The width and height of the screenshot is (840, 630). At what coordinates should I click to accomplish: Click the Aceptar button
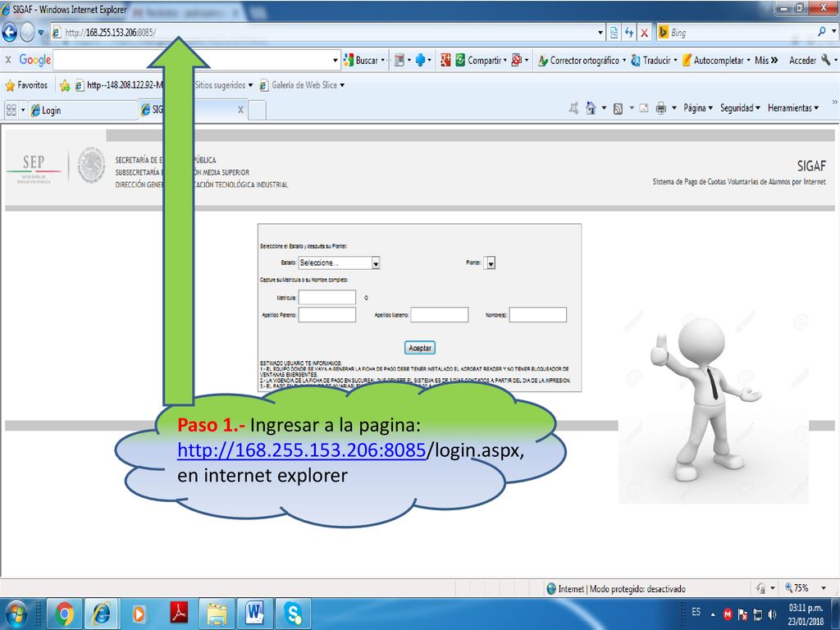[420, 348]
